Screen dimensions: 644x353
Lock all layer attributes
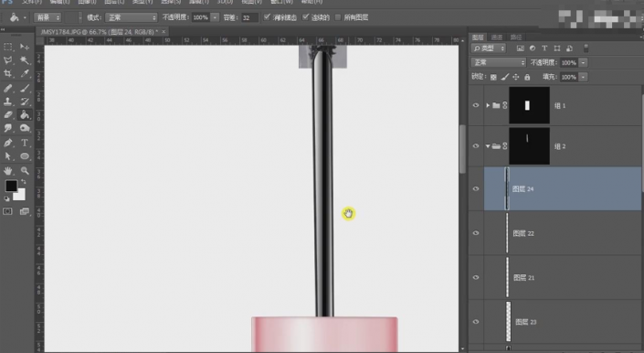[x=527, y=77]
